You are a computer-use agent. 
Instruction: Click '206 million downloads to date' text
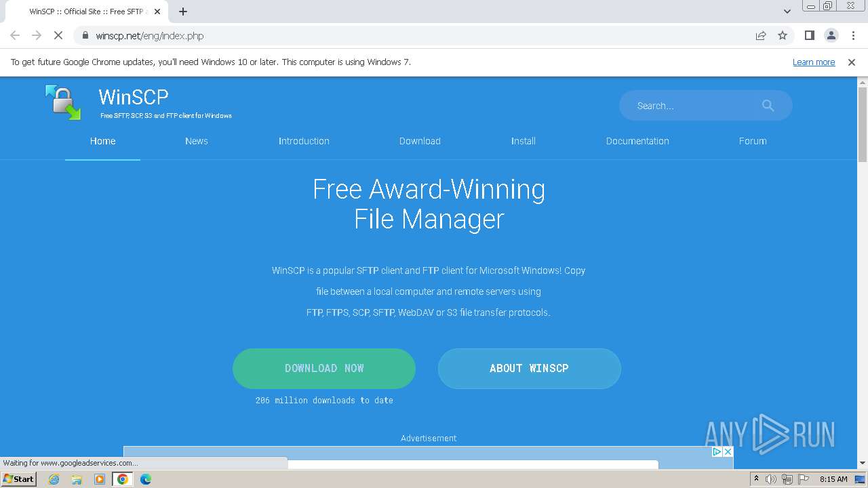(324, 401)
